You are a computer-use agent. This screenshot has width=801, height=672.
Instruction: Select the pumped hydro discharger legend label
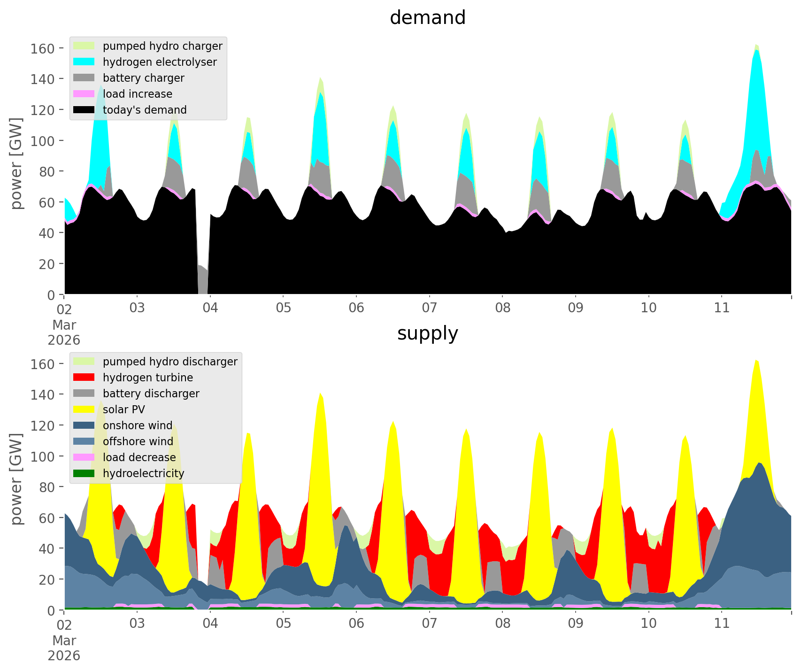170,362
